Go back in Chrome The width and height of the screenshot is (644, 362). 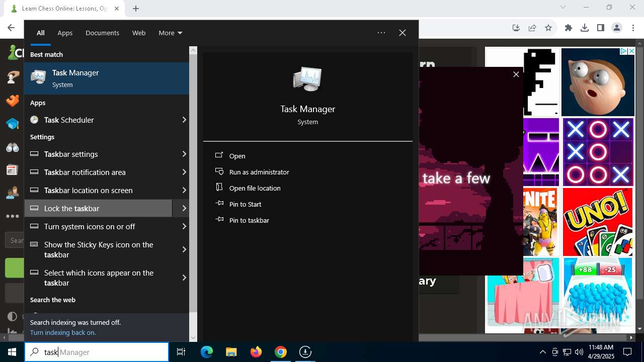coord(11,28)
